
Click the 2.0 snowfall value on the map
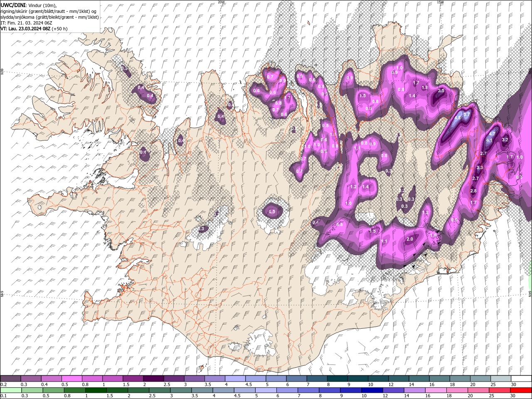(410, 239)
